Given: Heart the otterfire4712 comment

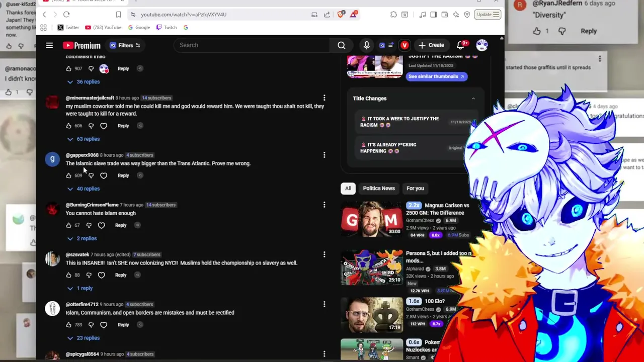Looking at the screenshot, I should click(x=104, y=325).
